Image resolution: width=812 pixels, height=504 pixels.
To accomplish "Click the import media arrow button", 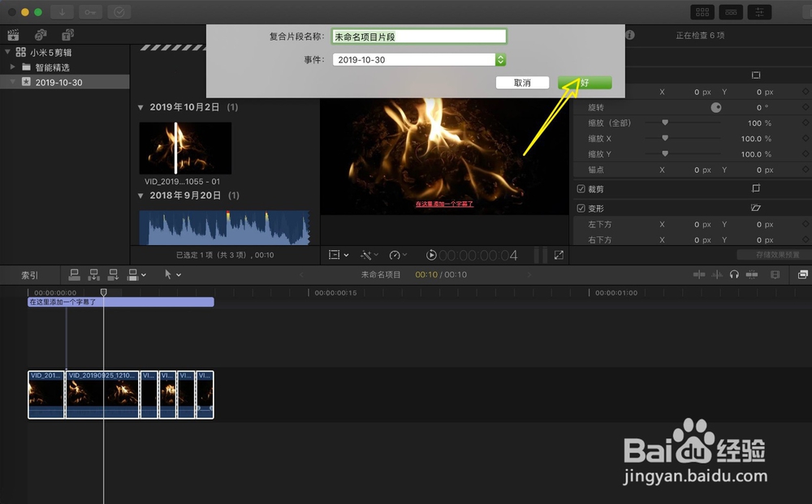I will (62, 12).
